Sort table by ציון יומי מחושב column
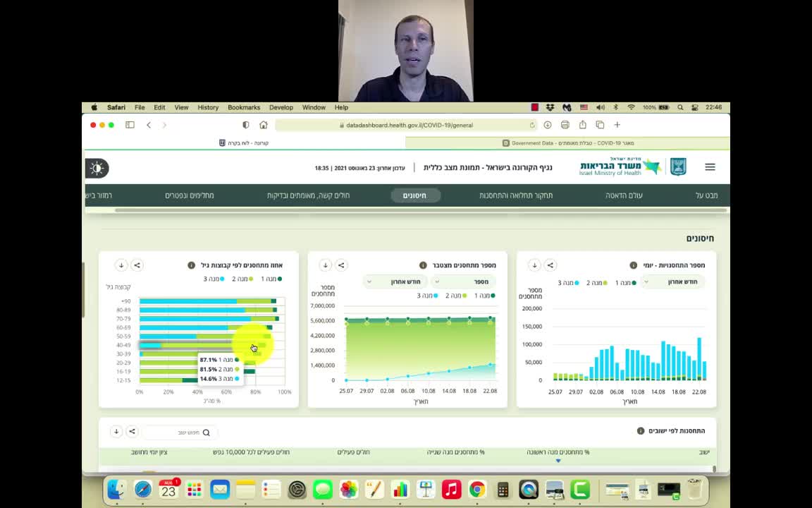This screenshot has height=508, width=812. (x=149, y=452)
